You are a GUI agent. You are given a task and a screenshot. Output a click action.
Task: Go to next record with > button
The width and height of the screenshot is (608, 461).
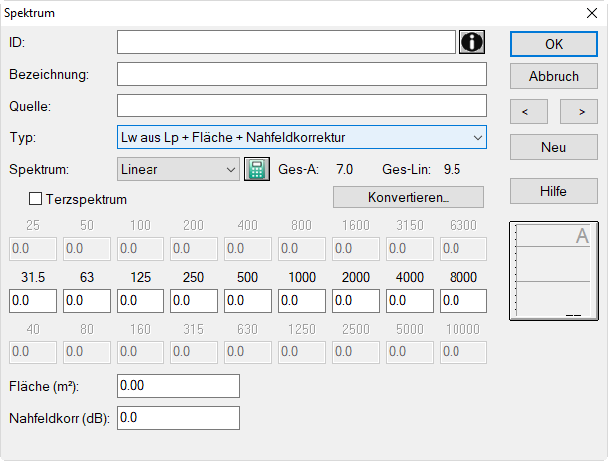coord(579,112)
